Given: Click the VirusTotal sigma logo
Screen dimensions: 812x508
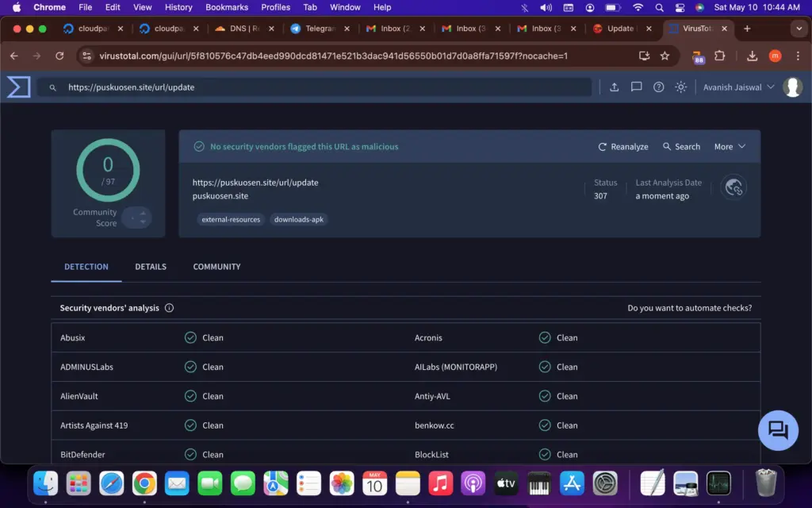Looking at the screenshot, I should [19, 87].
